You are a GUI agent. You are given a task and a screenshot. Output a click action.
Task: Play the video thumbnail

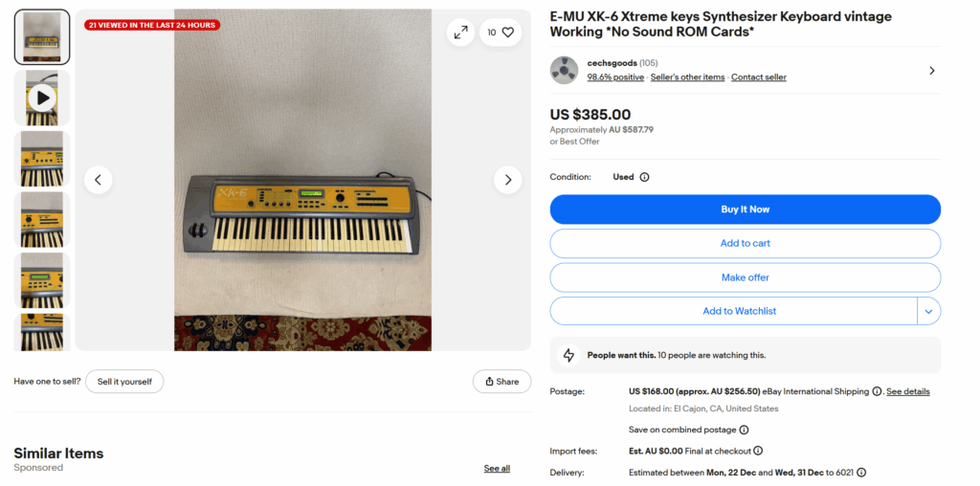tap(42, 98)
